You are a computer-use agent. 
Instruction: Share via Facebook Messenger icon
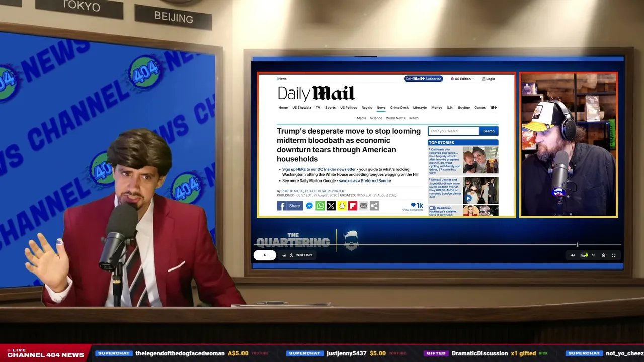click(x=309, y=206)
